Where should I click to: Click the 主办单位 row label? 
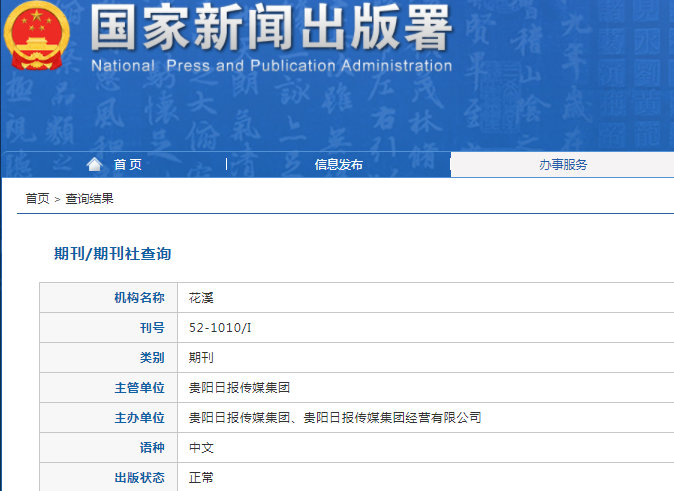[x=139, y=417]
